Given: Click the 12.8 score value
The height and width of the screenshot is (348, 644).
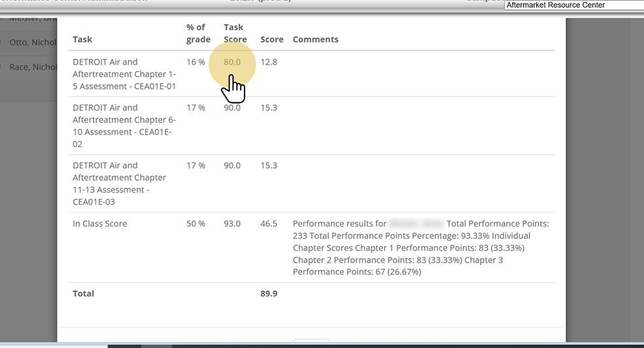Looking at the screenshot, I should pos(269,62).
